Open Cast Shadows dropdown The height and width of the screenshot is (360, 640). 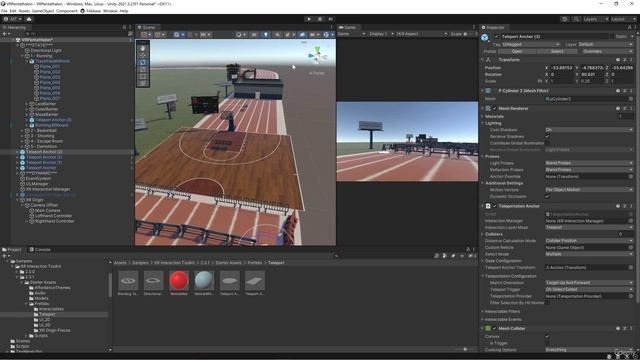coord(589,129)
